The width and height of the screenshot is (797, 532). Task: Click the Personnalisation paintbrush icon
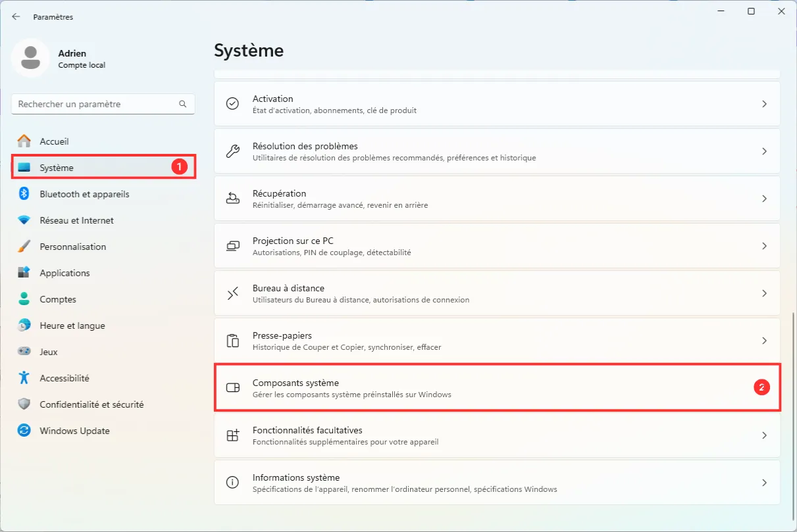tap(24, 247)
